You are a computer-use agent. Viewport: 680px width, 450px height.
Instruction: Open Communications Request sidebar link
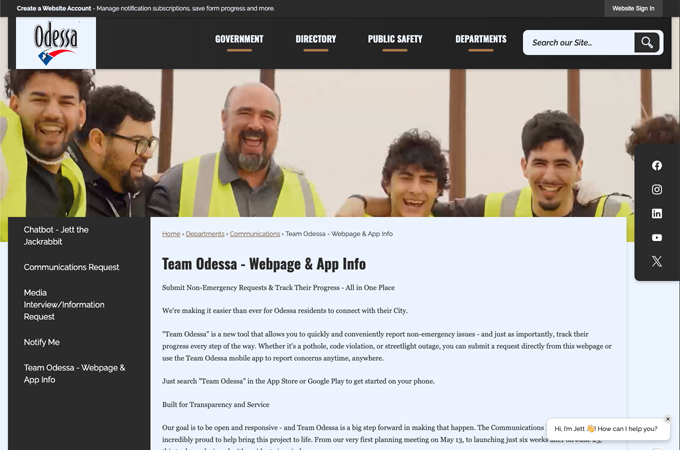pyautogui.click(x=72, y=267)
